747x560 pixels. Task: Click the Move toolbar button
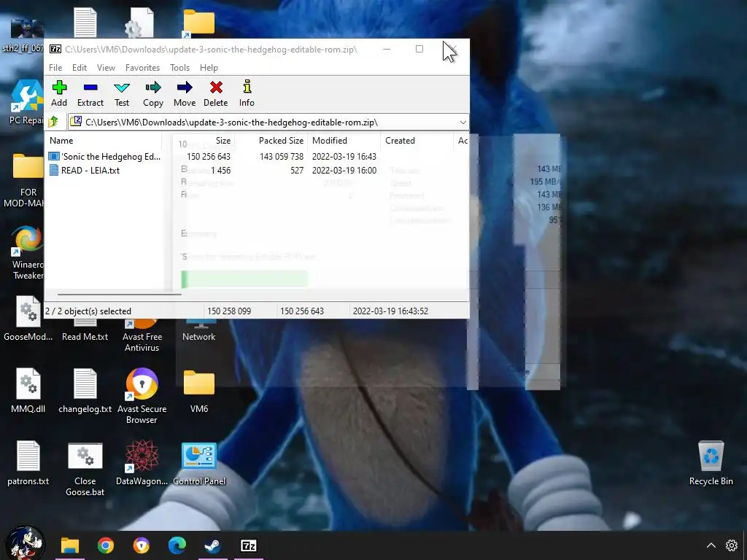coord(185,94)
